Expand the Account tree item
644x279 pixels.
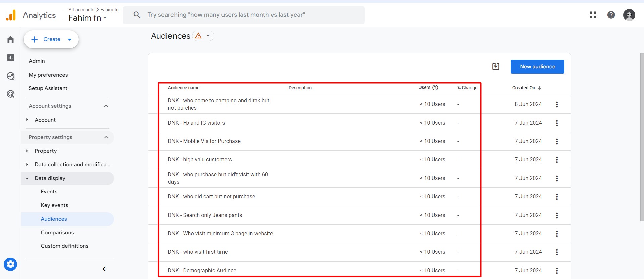(27, 120)
